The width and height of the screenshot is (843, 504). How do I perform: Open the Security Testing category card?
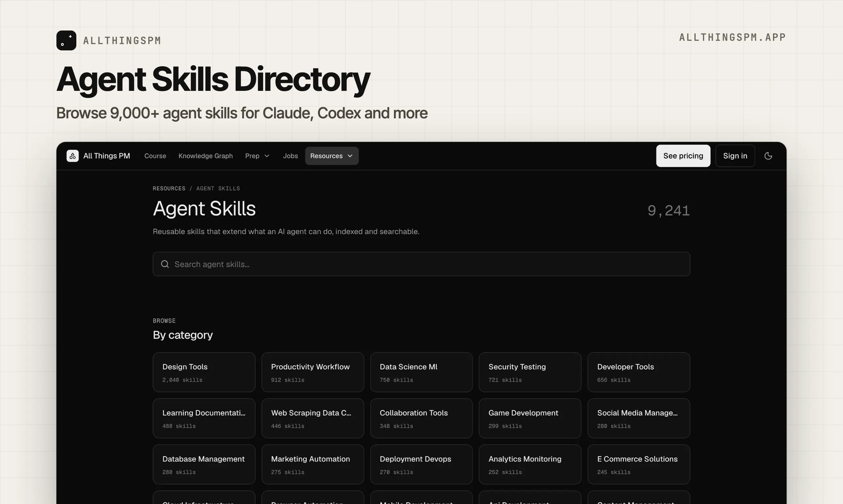530,372
